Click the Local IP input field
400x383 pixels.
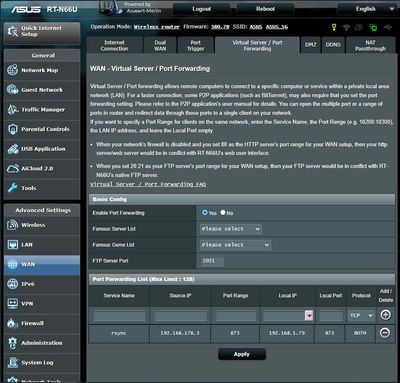[x=284, y=316]
